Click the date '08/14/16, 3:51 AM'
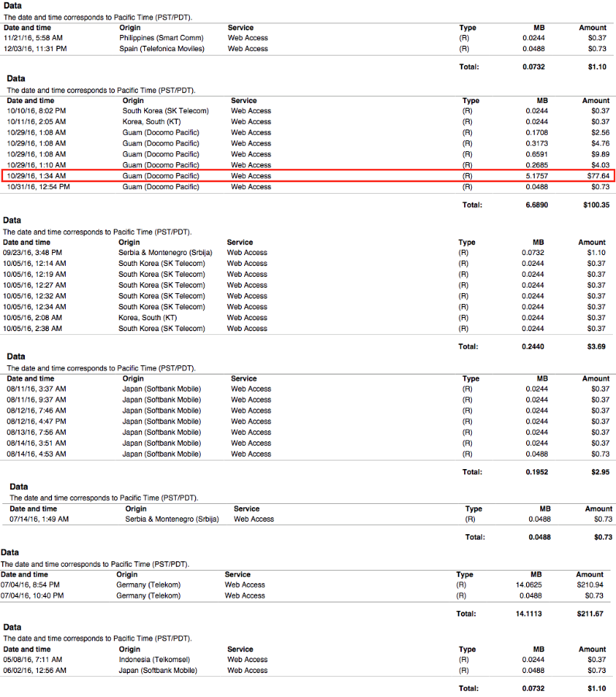616x697 pixels. [x=36, y=443]
